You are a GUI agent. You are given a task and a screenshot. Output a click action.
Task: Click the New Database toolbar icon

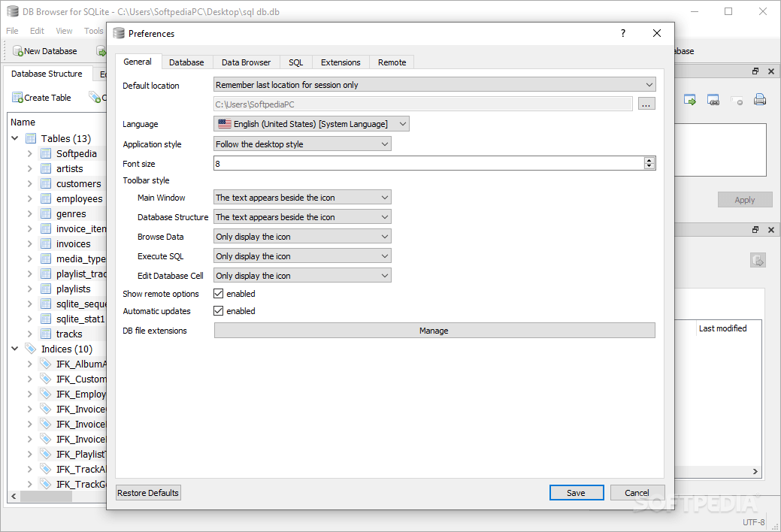[x=17, y=51]
